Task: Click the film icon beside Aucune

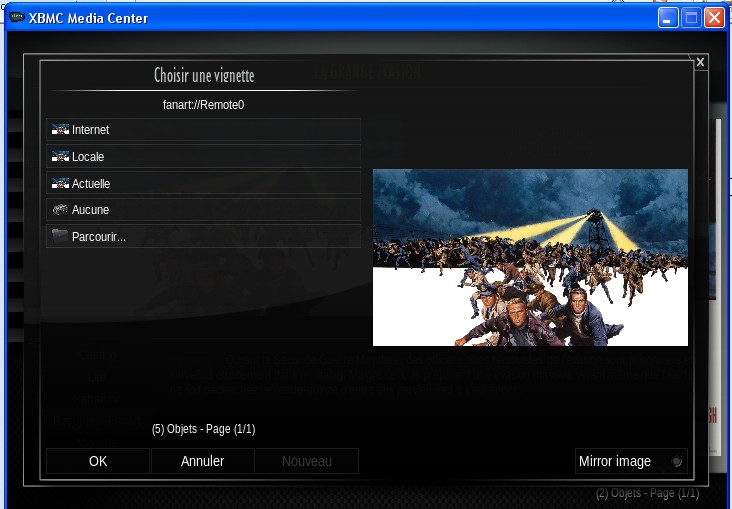Action: (x=60, y=210)
